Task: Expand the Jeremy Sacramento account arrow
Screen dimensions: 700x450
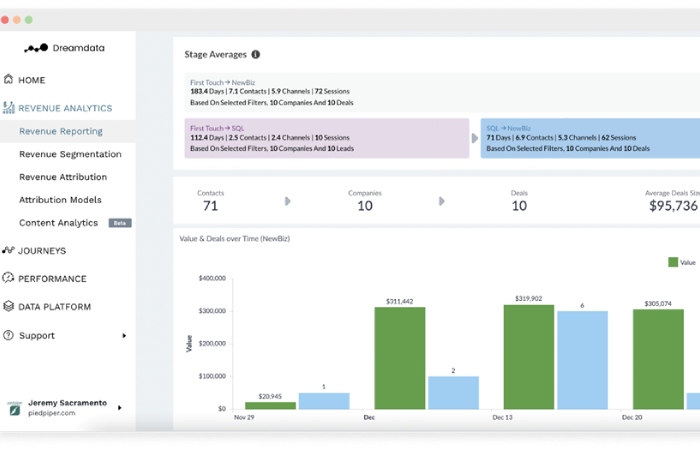Action: (120, 408)
